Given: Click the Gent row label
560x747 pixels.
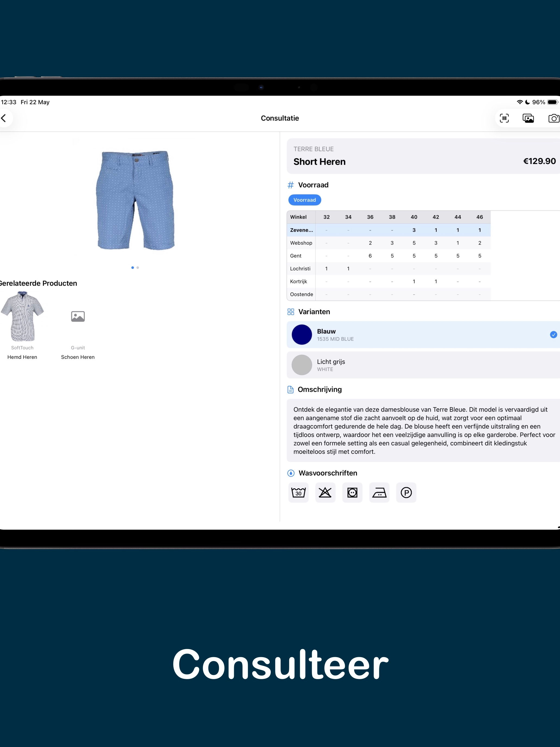Looking at the screenshot, I should pos(296,256).
